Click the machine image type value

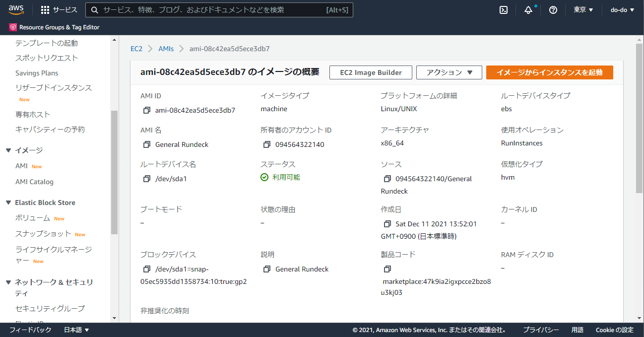(274, 109)
